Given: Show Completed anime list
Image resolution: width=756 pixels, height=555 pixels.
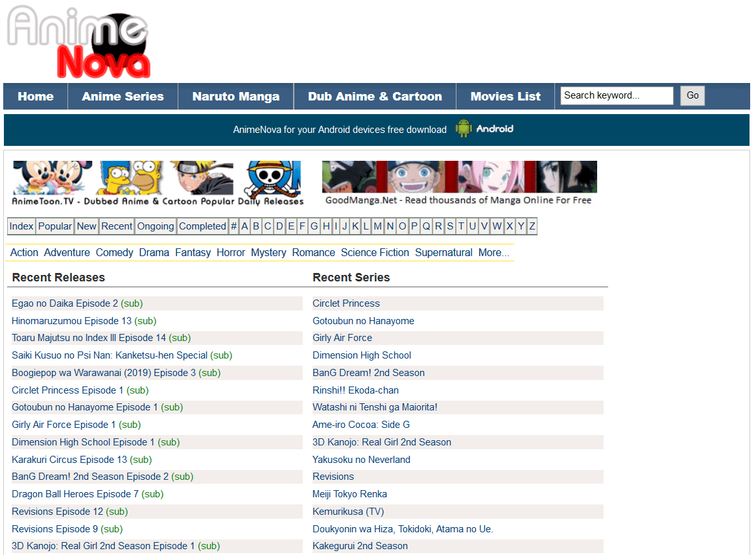Looking at the screenshot, I should click(202, 226).
